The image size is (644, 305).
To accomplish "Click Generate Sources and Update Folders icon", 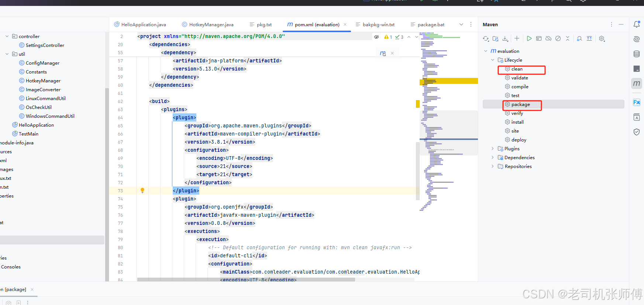I will click(495, 39).
